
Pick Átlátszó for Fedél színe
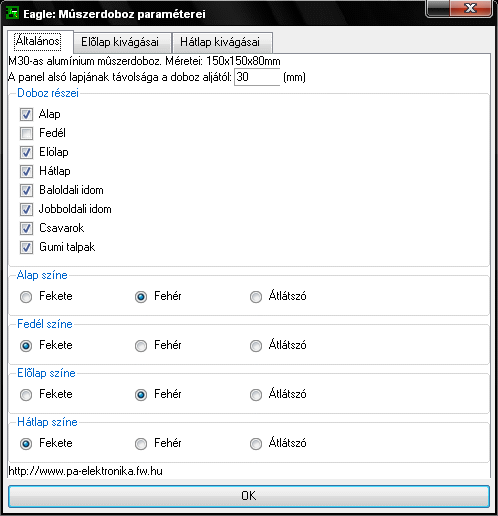tap(256, 346)
